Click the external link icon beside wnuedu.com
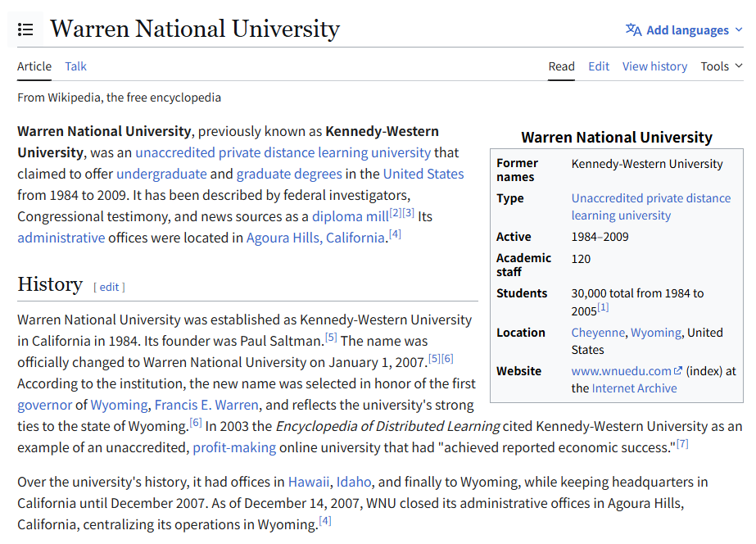Image resolution: width=756 pixels, height=544 pixels. click(x=678, y=371)
